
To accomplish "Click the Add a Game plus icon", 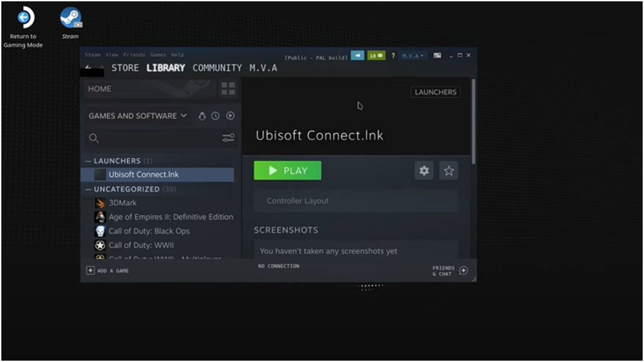I will (x=90, y=270).
